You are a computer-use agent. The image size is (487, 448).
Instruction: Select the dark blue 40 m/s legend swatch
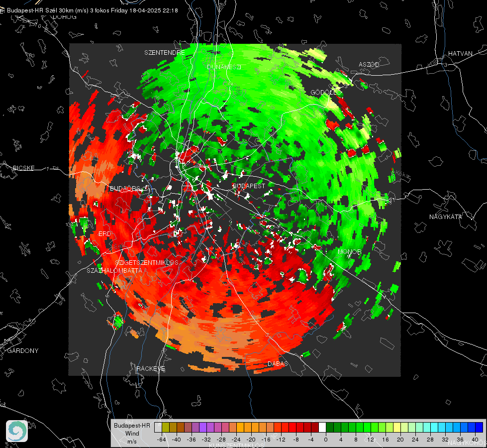click(479, 428)
